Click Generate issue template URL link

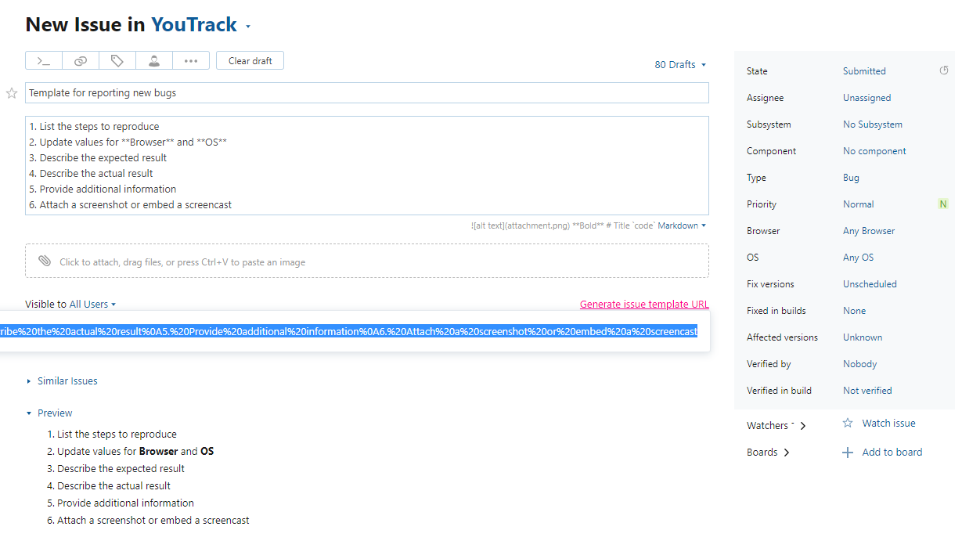coord(644,305)
